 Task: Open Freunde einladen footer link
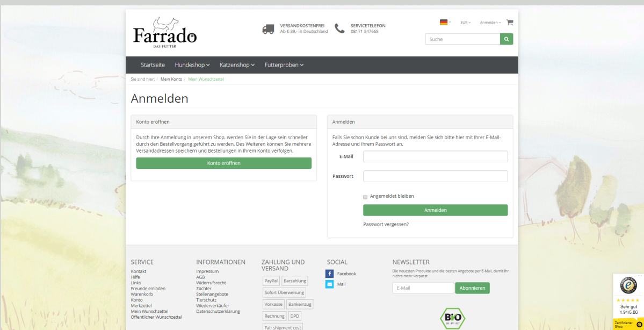[x=148, y=289]
